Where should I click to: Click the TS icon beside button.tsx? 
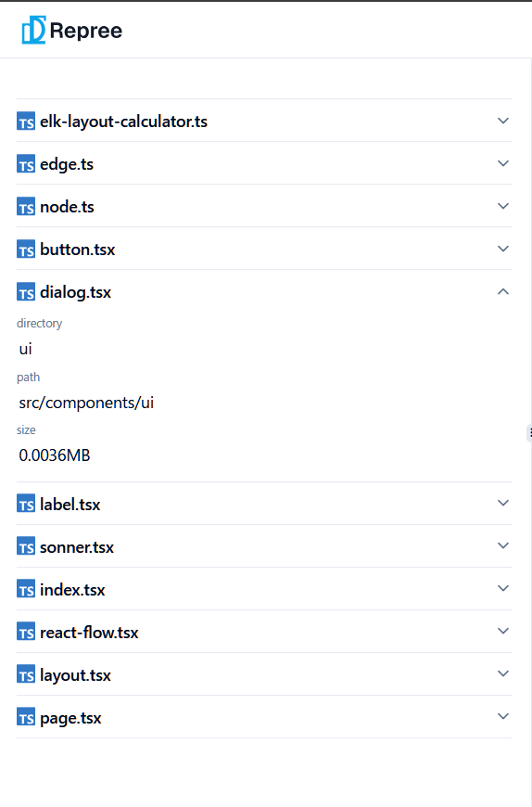tap(26, 250)
